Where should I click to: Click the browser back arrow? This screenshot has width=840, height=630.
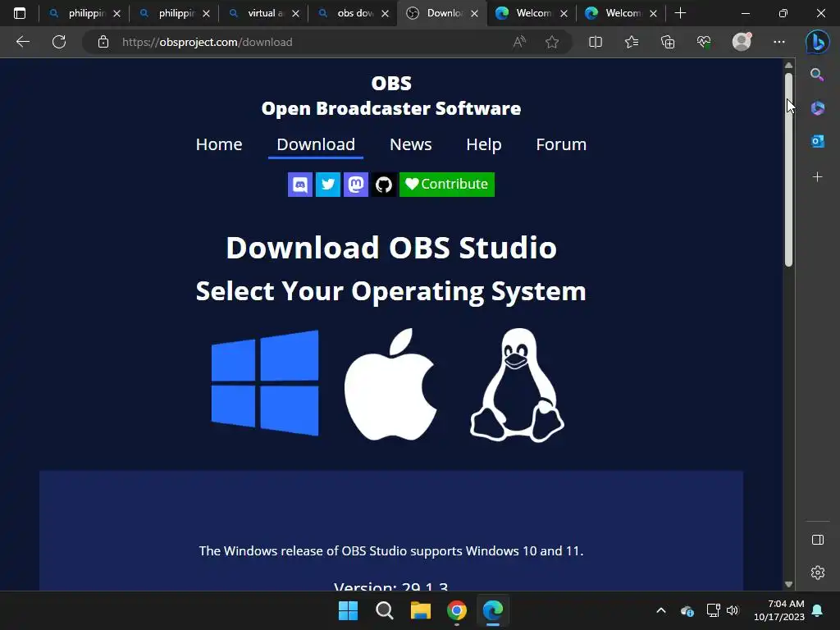point(22,42)
